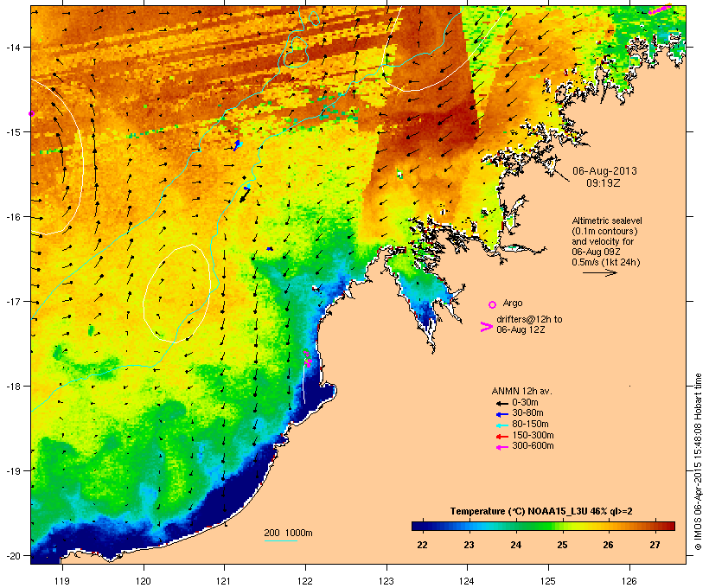Viewport: 709px width, 588px height.
Task: Click the longitude label 120
Action: (144, 581)
